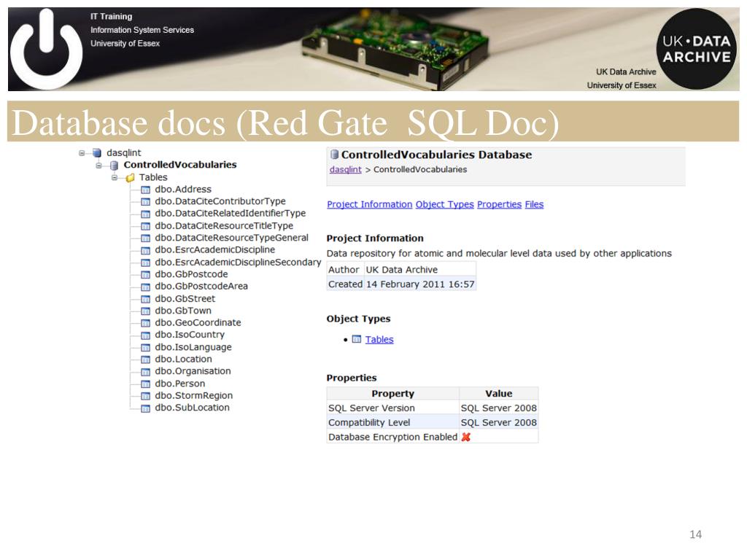Click the Tables folder icon
The image size is (747, 560).
pos(130,178)
